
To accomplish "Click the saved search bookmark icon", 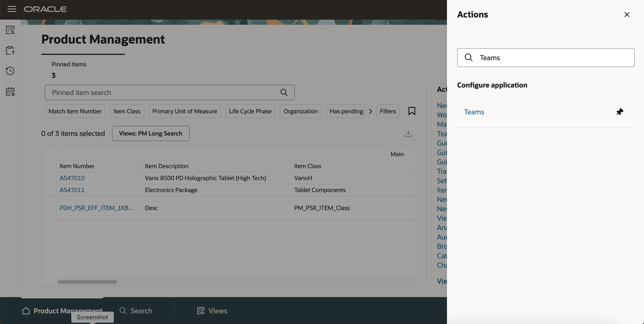I will point(412,111).
